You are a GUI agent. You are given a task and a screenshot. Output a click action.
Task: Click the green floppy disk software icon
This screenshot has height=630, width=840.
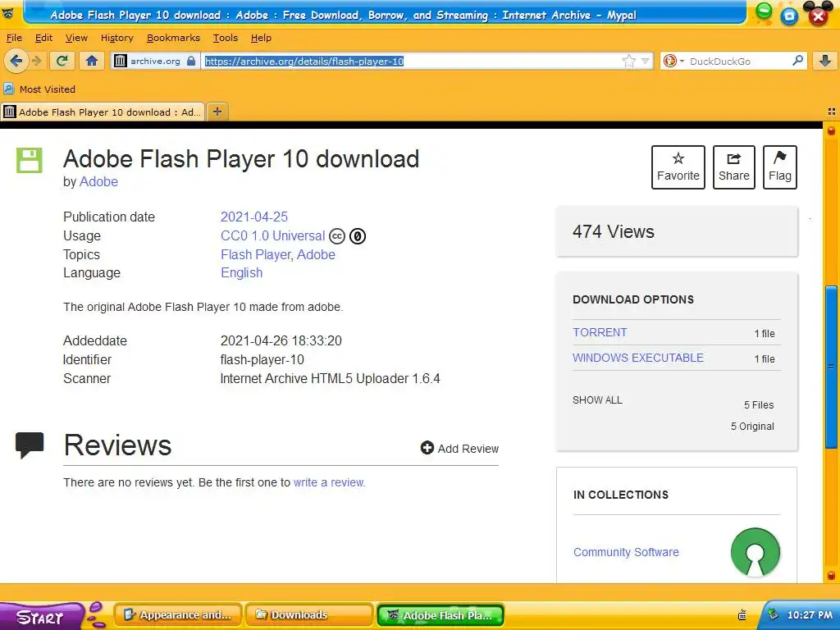point(29,160)
